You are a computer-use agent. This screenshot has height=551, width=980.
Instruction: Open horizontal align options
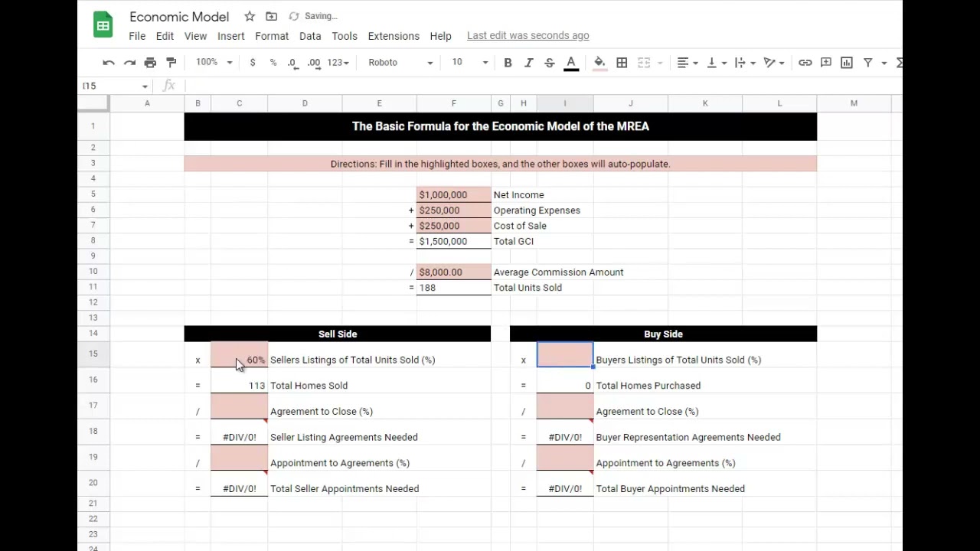point(688,63)
